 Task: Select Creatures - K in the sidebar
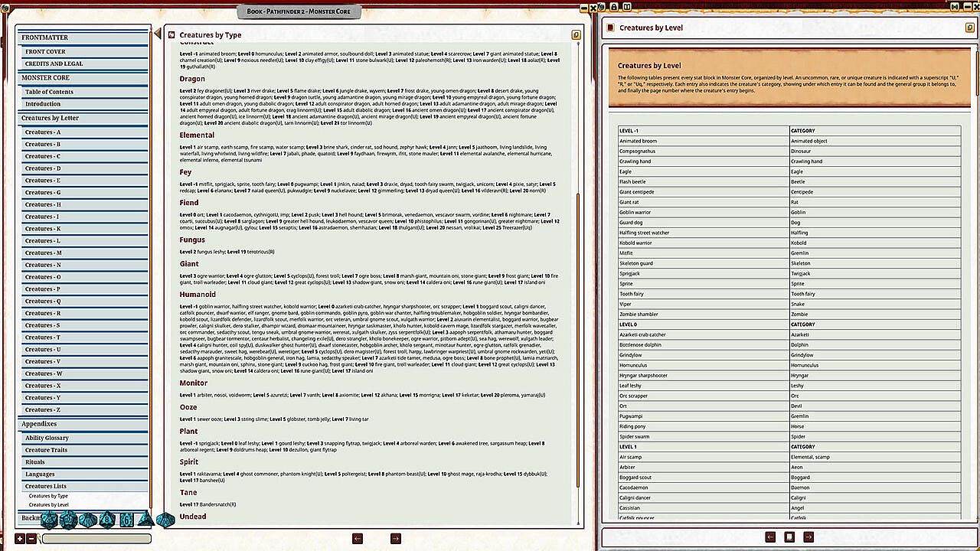(84, 229)
